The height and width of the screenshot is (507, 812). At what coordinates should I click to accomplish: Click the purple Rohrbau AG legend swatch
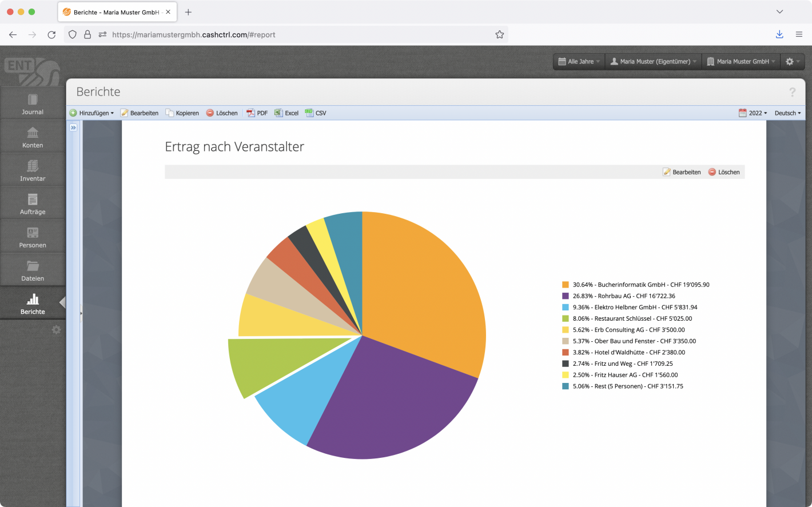[x=566, y=296]
